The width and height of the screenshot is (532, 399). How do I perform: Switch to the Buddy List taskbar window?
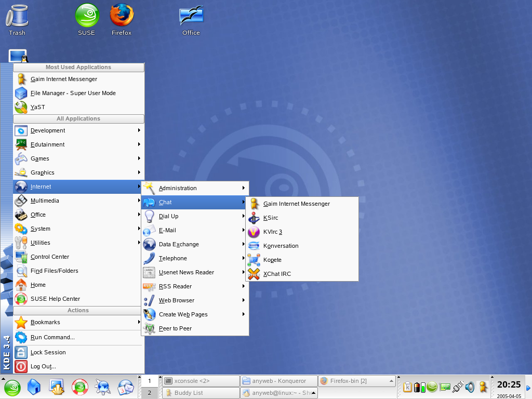pos(201,393)
